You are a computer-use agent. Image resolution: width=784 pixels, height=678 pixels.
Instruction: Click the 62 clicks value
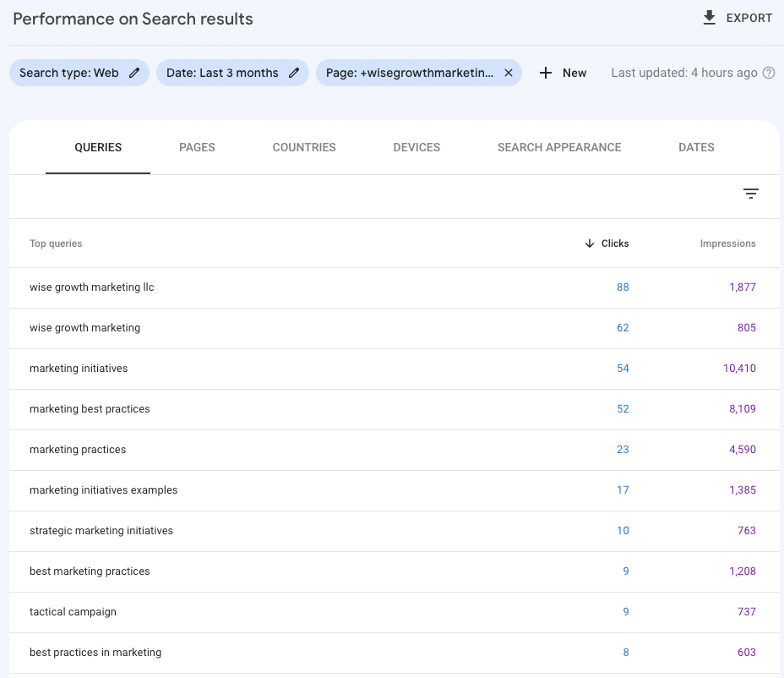(x=623, y=328)
